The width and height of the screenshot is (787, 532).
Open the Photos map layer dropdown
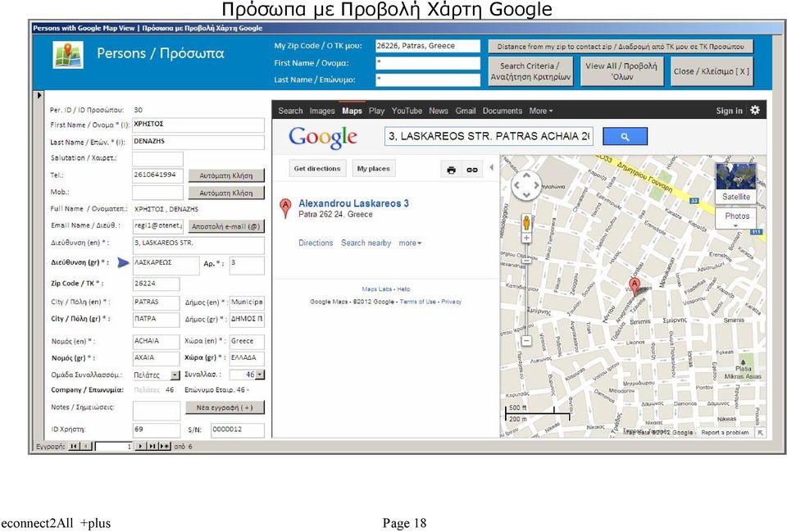[736, 218]
